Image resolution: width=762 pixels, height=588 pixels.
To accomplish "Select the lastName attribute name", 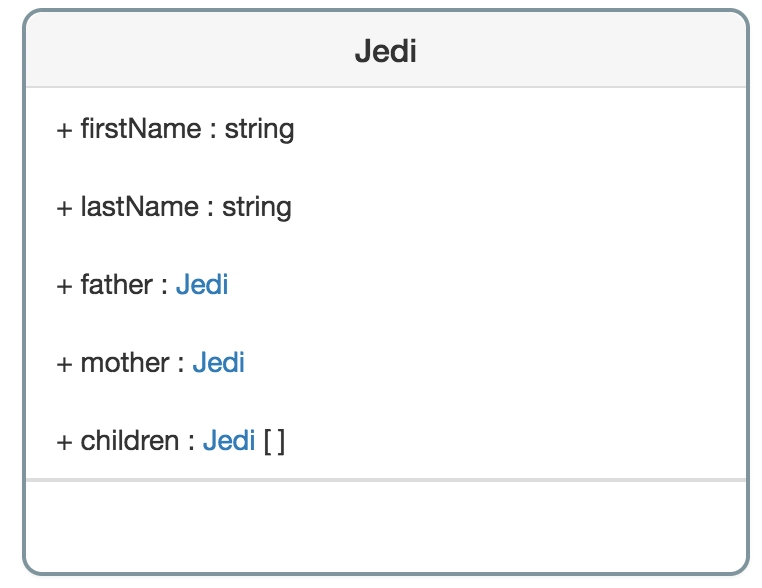I will click(x=140, y=207).
